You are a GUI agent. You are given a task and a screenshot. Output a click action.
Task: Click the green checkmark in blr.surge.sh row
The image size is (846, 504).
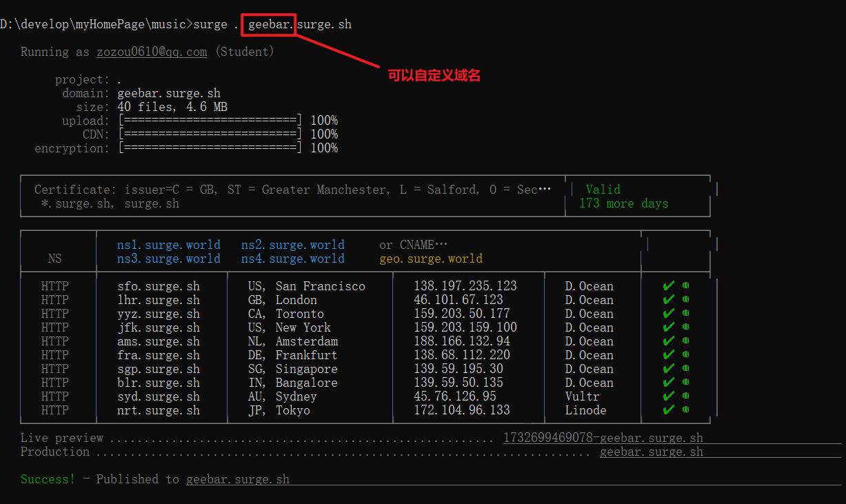(x=668, y=383)
